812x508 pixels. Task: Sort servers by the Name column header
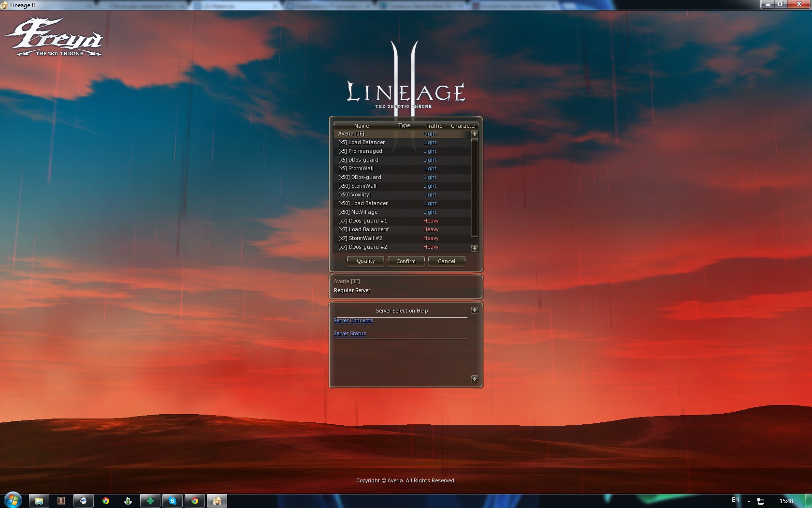tap(362, 126)
